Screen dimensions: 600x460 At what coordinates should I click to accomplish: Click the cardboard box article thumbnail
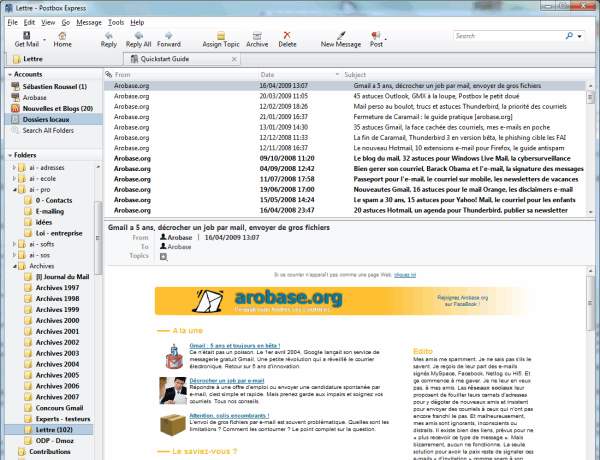[173, 425]
